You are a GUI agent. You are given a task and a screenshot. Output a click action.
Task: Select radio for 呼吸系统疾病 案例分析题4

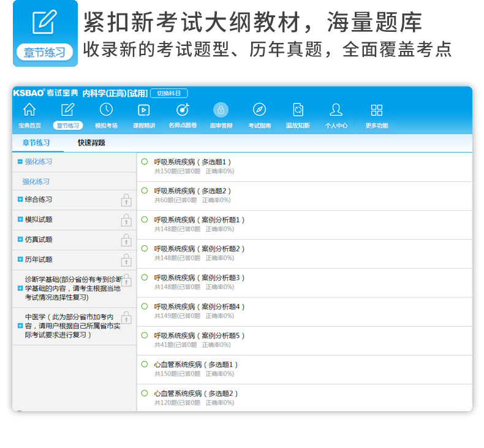click(145, 306)
